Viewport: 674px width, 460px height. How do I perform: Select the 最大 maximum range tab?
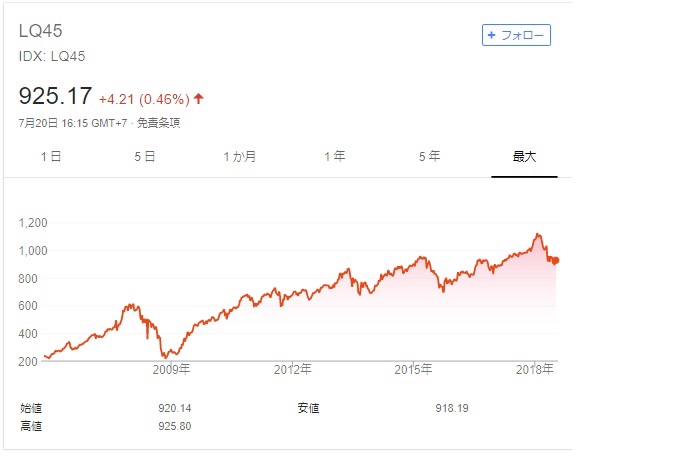[524, 156]
